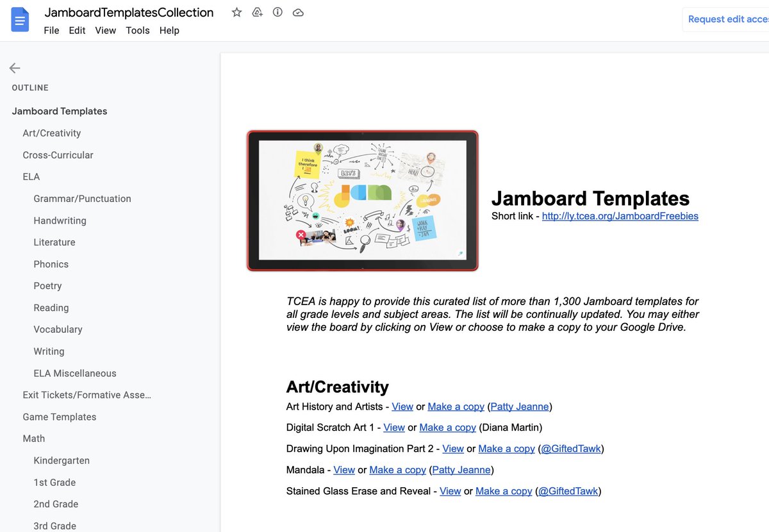Viewport: 769px width, 532px height.
Task: Select Reading in the outline
Action: pyautogui.click(x=51, y=307)
